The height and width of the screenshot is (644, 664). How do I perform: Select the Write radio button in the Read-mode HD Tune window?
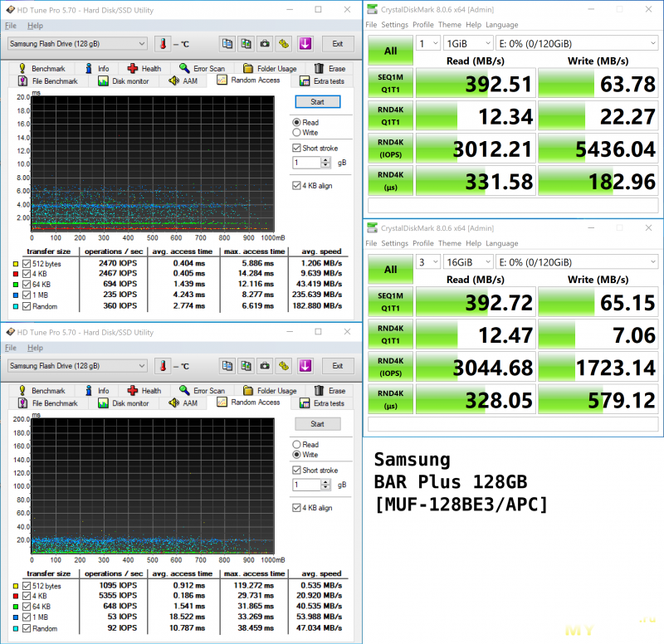[x=296, y=133]
